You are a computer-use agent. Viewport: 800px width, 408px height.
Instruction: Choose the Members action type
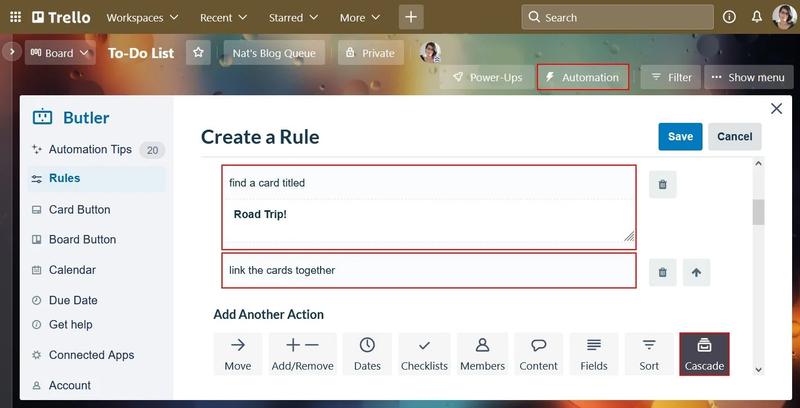482,354
